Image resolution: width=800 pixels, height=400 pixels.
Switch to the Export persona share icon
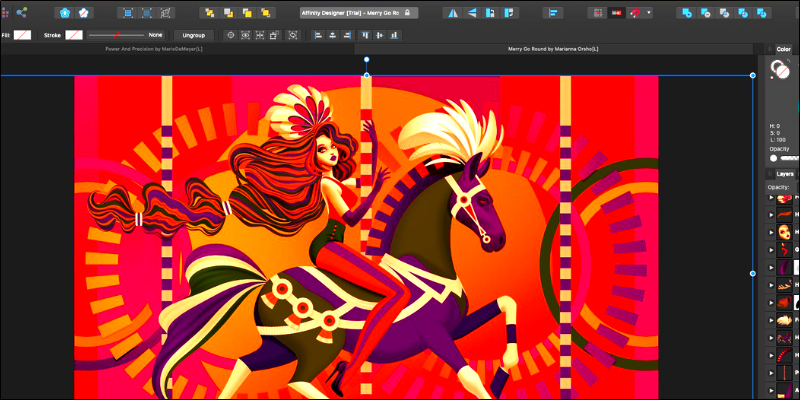(21, 13)
